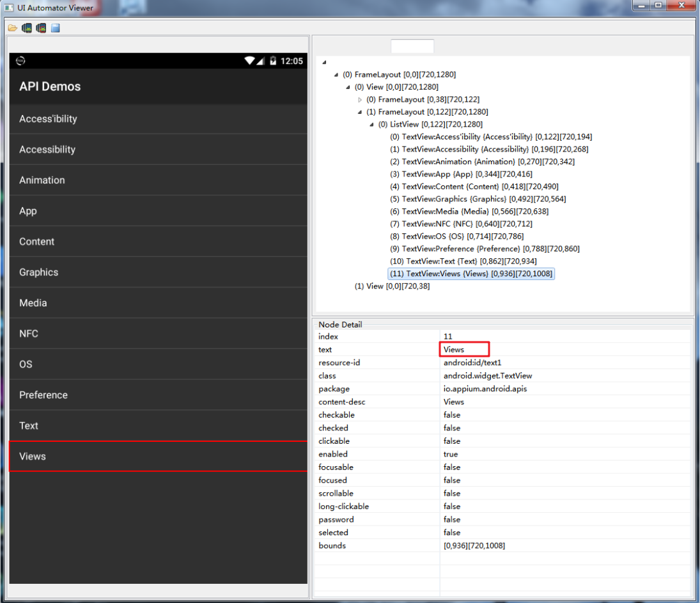Screen dimensions: 700x603
Task: Collapse the (0) ListView node arrow
Action: [x=371, y=125]
